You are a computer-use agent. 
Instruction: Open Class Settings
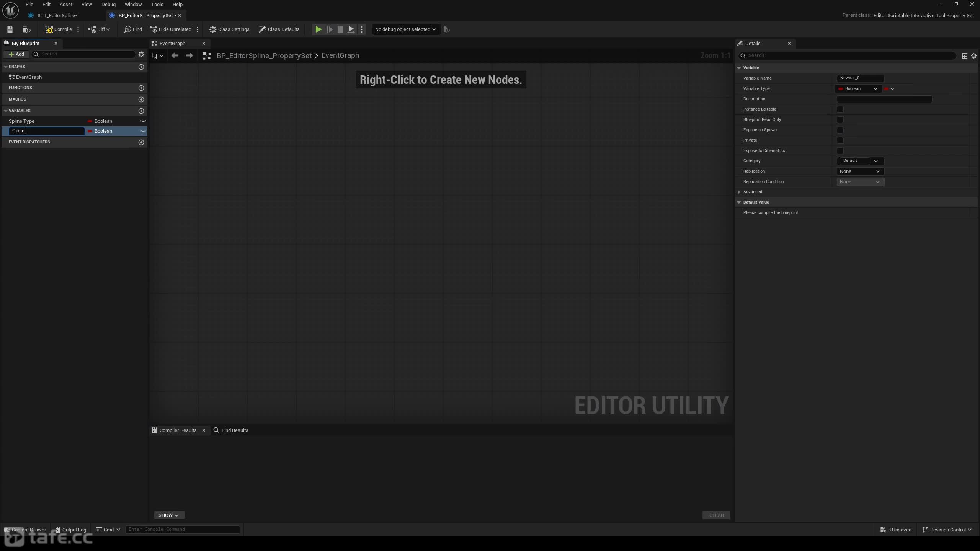point(229,29)
